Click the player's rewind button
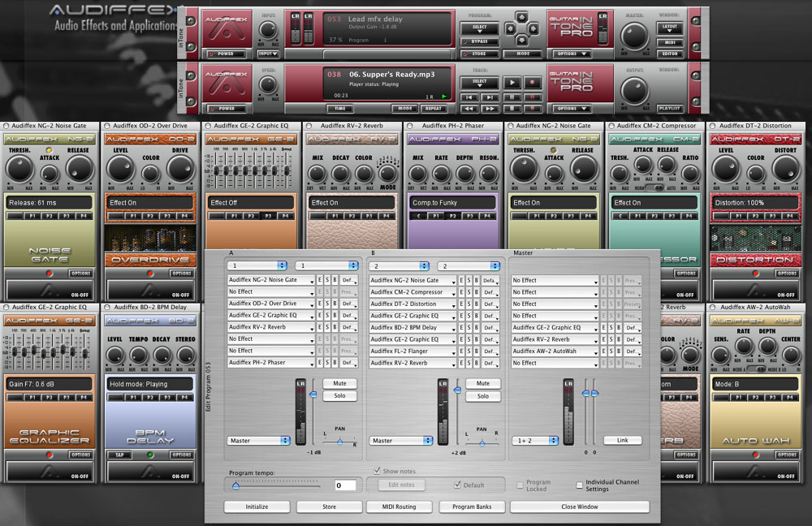The height and width of the screenshot is (526, 812). (469, 107)
